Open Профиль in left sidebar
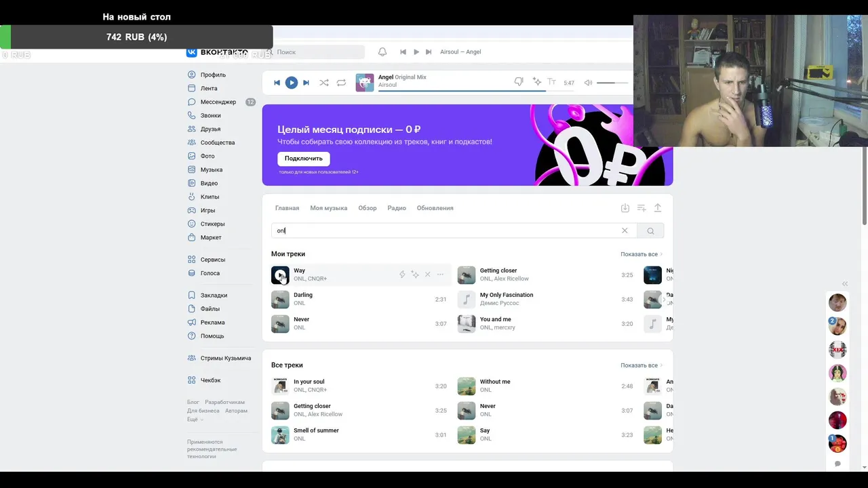Viewport: 868px width, 488px height. pos(213,75)
